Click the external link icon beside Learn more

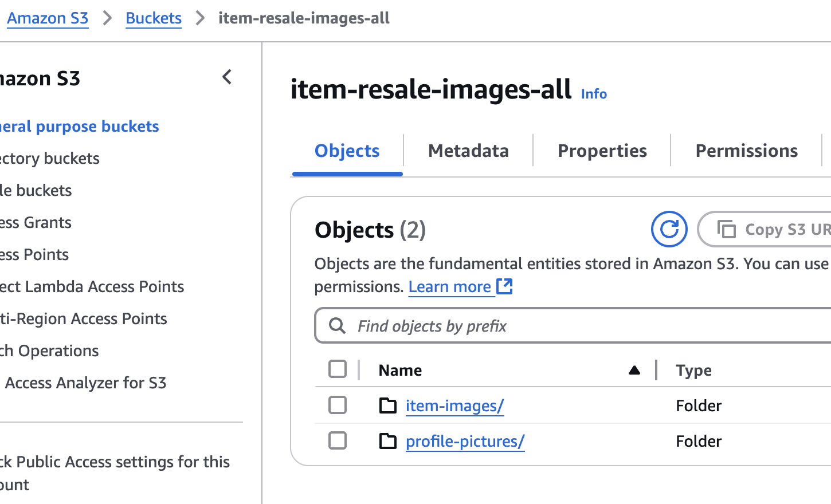pyautogui.click(x=504, y=286)
